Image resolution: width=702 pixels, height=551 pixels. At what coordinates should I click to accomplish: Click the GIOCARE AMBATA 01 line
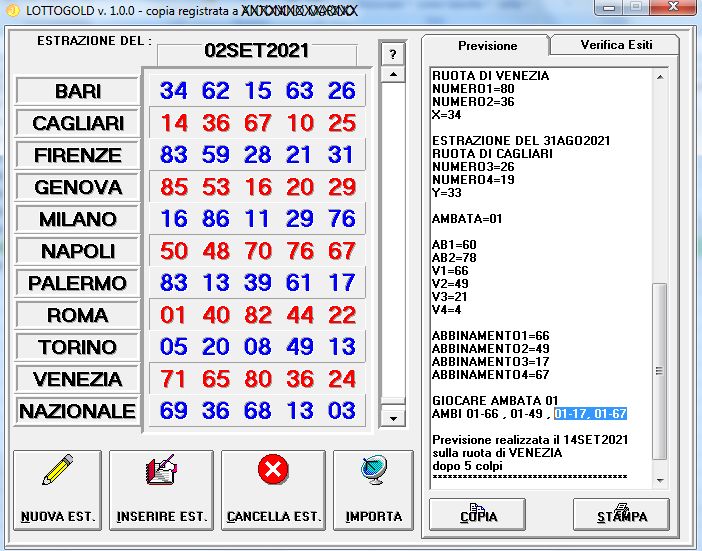tap(495, 401)
